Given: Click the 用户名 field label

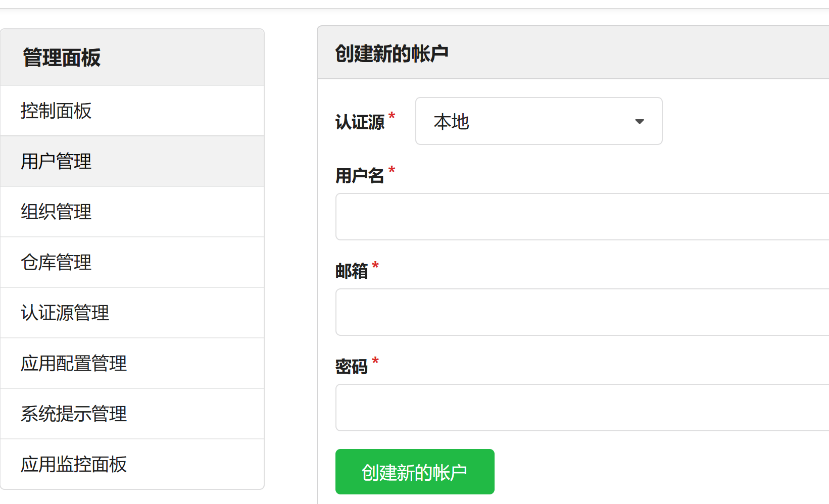Looking at the screenshot, I should click(360, 176).
